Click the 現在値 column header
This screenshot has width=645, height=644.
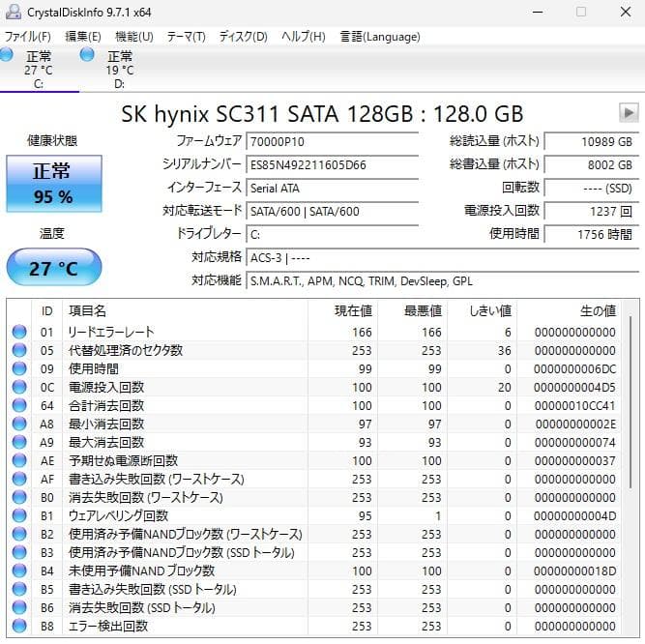[342, 311]
